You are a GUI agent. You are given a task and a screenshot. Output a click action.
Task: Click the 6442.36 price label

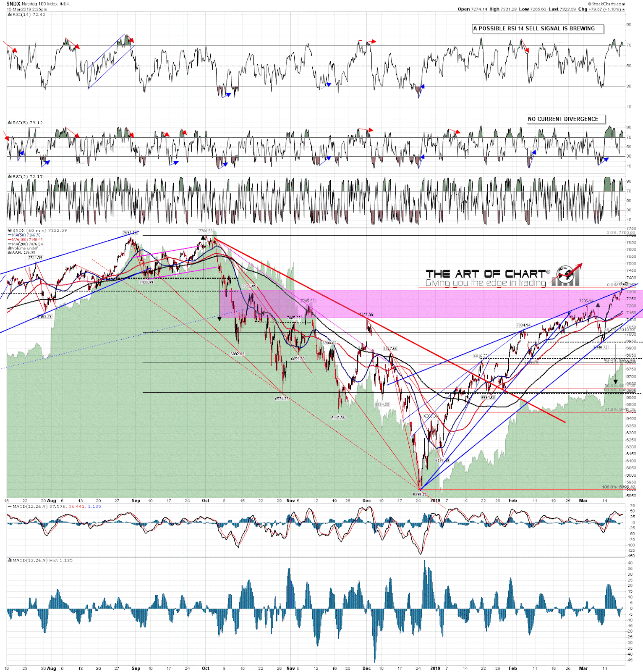coord(338,418)
